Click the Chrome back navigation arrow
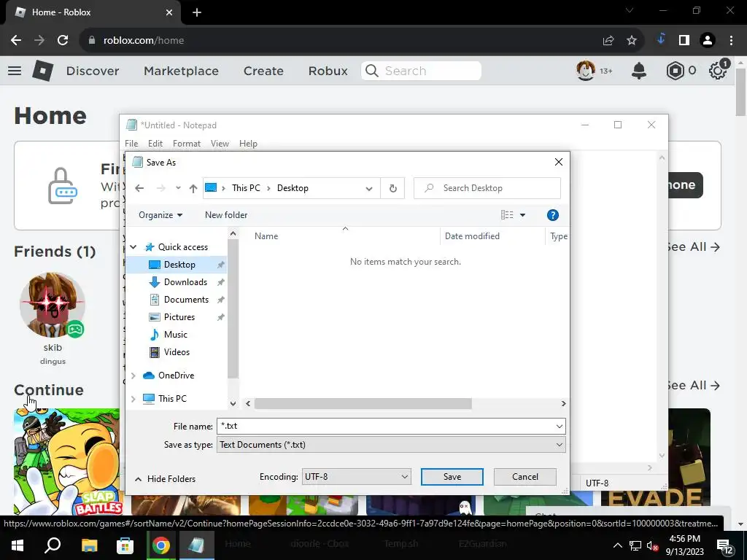The image size is (747, 560). (x=16, y=41)
